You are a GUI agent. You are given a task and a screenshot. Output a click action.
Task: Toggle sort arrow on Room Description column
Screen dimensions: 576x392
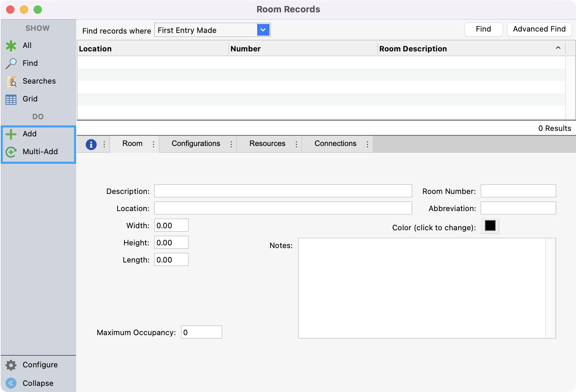(558, 48)
